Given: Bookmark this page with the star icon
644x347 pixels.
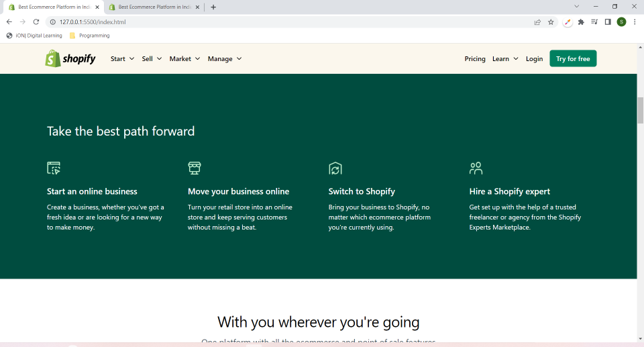Looking at the screenshot, I should pos(551,22).
